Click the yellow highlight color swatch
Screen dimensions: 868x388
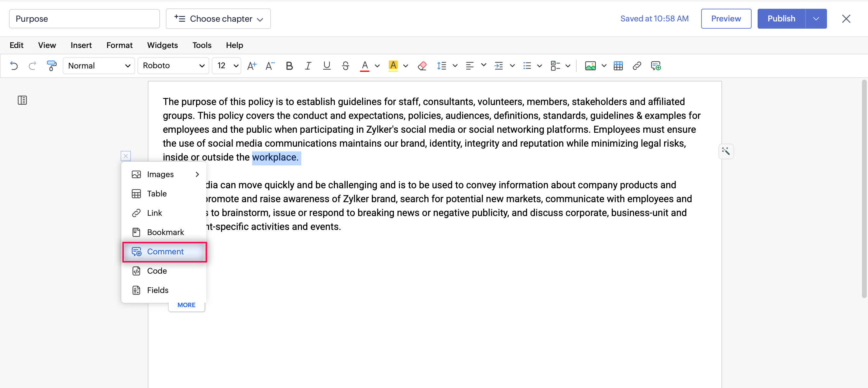click(x=393, y=66)
